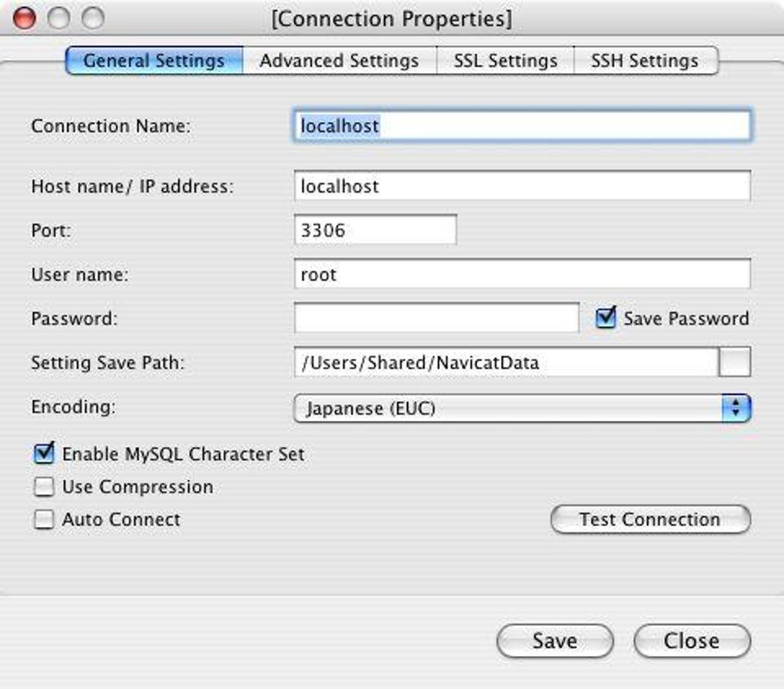Click the red close window button
The height and width of the screenshot is (689, 784).
(x=25, y=18)
